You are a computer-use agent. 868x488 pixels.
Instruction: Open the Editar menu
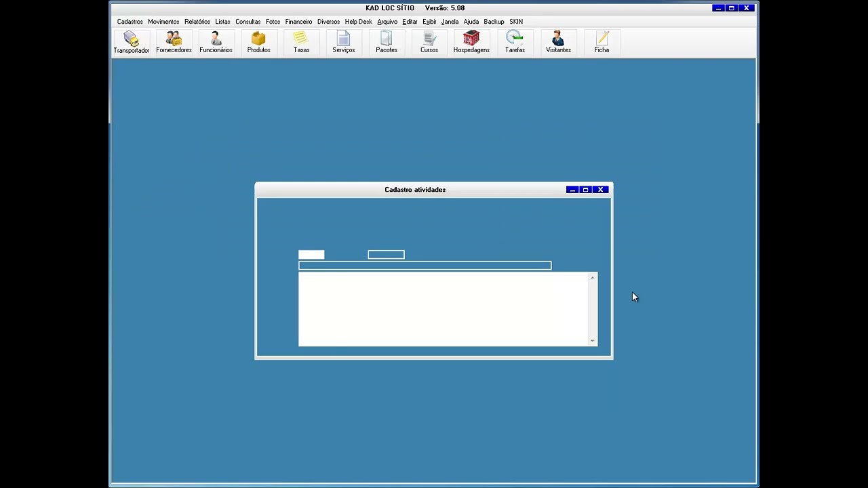[410, 22]
